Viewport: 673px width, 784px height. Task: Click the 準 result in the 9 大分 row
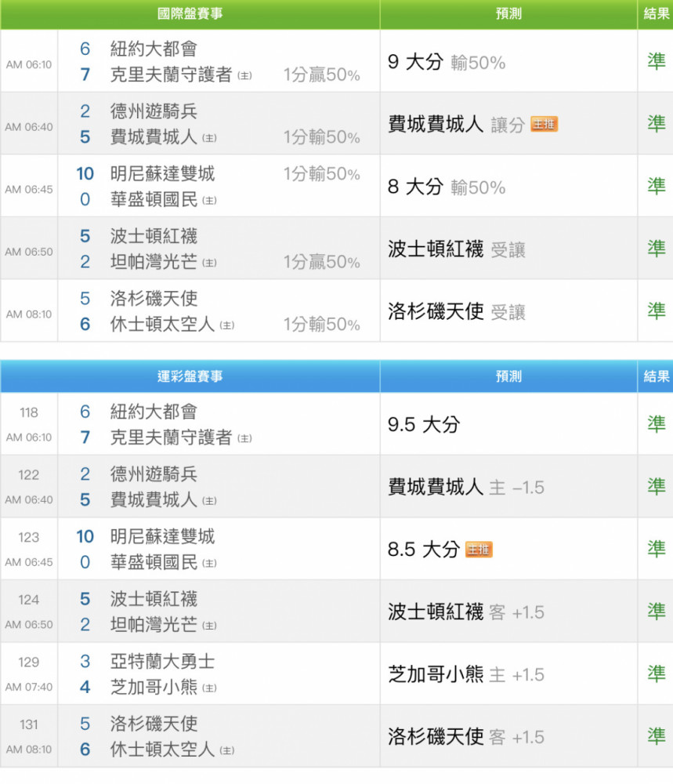tap(656, 61)
